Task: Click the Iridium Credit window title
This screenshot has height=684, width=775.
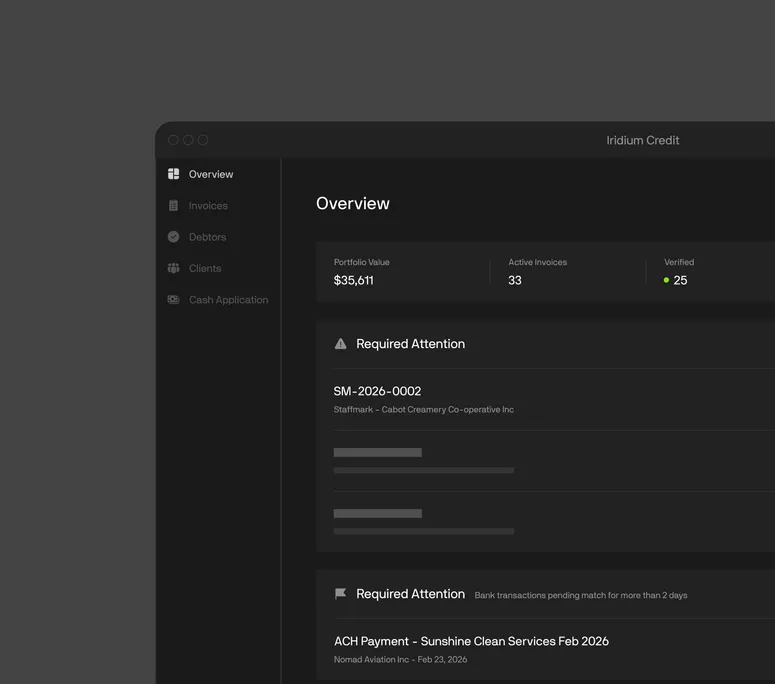Action: pyautogui.click(x=643, y=140)
